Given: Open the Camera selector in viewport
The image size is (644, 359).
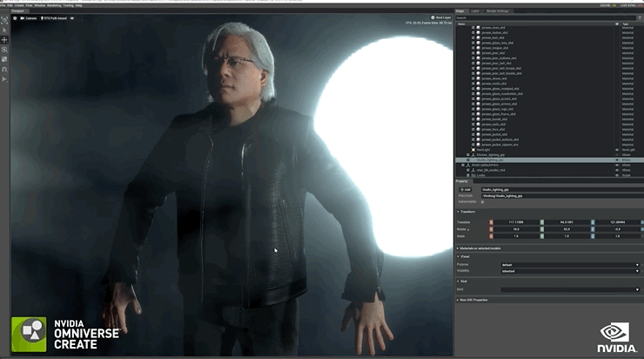Looking at the screenshot, I should coord(29,18).
